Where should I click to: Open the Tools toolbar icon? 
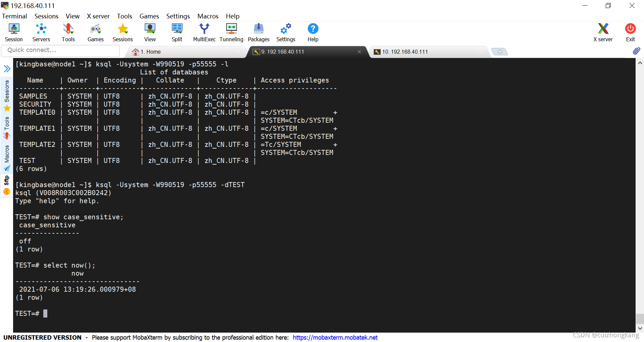(68, 33)
